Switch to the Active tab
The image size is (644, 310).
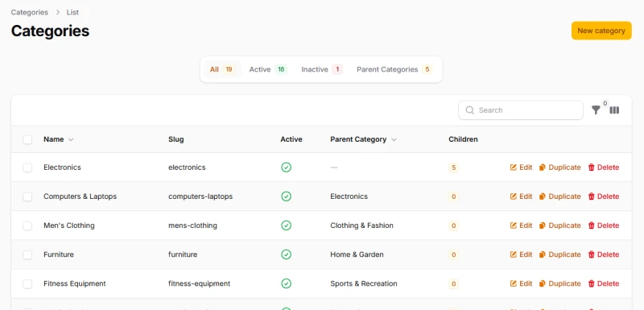pos(268,69)
